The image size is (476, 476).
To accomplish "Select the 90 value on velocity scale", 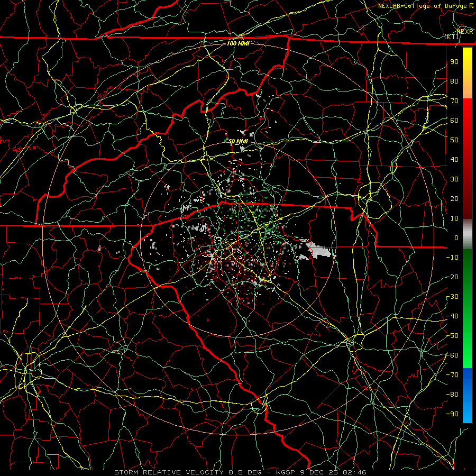I will (454, 62).
